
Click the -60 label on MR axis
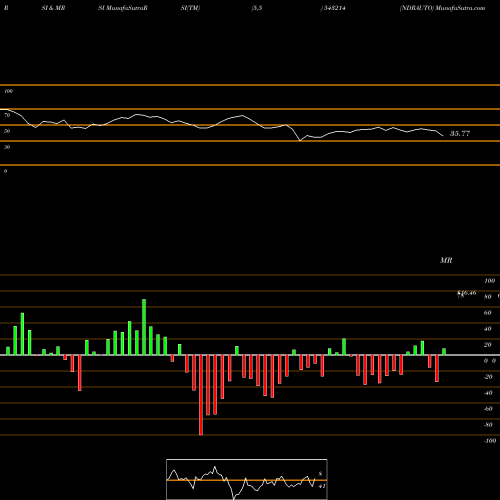tap(488, 409)
